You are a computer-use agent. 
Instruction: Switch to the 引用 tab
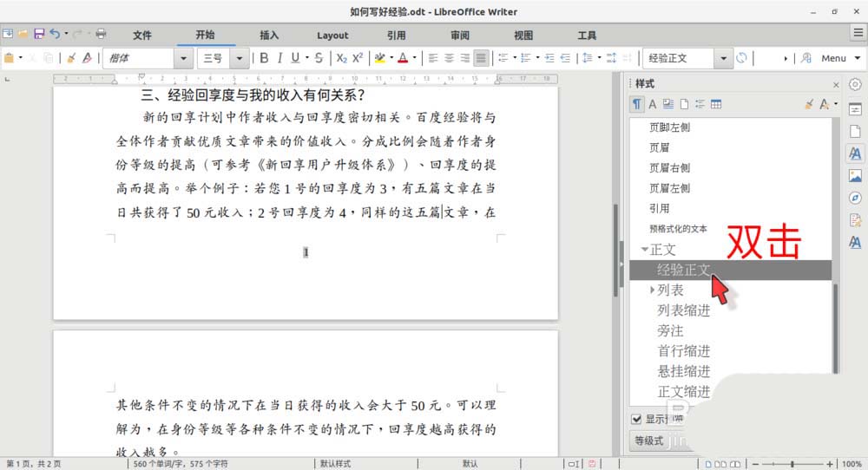click(397, 36)
